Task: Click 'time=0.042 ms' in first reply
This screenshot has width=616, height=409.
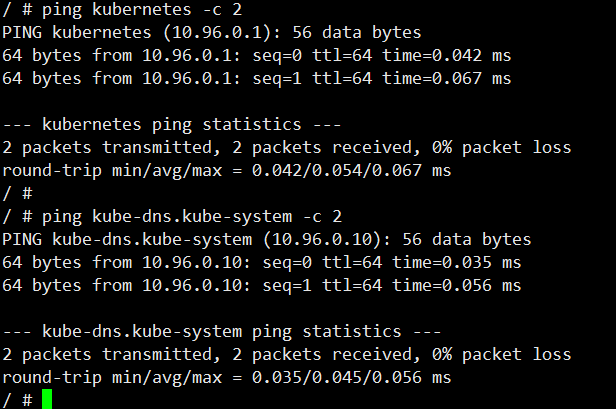Action: 447,55
